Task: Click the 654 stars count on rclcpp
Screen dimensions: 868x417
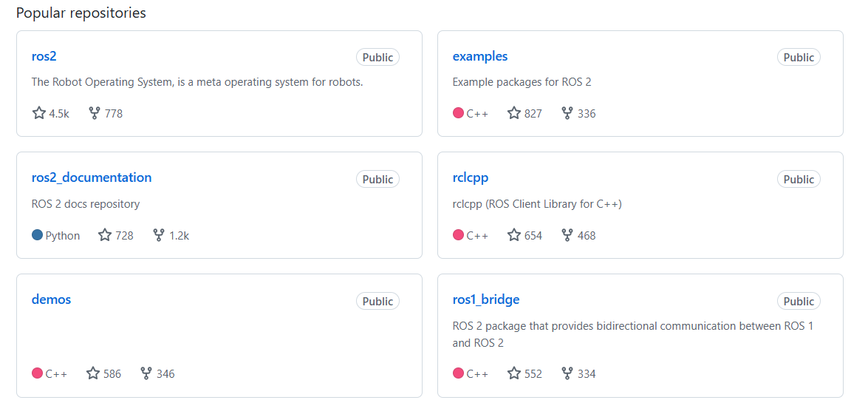Action: pos(533,236)
